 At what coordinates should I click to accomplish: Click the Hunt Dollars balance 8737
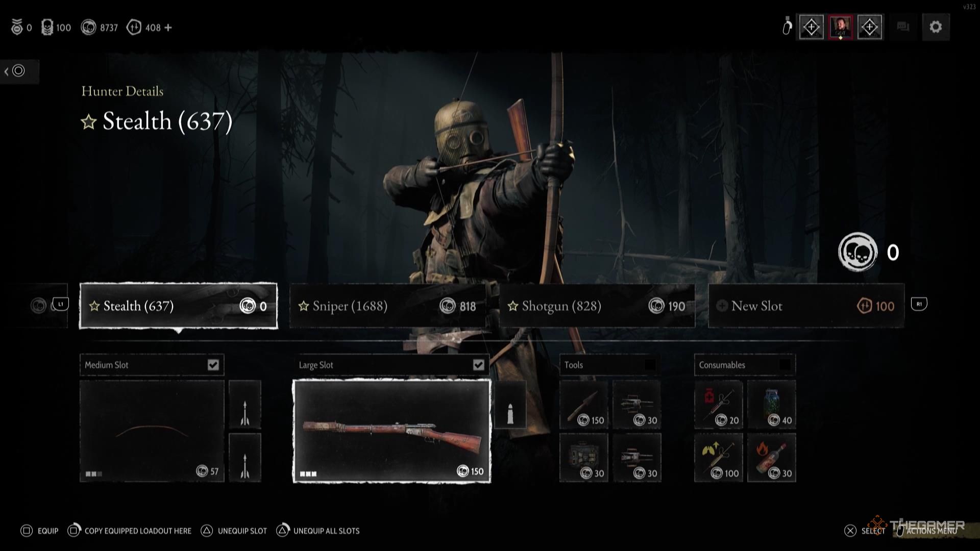tap(100, 28)
